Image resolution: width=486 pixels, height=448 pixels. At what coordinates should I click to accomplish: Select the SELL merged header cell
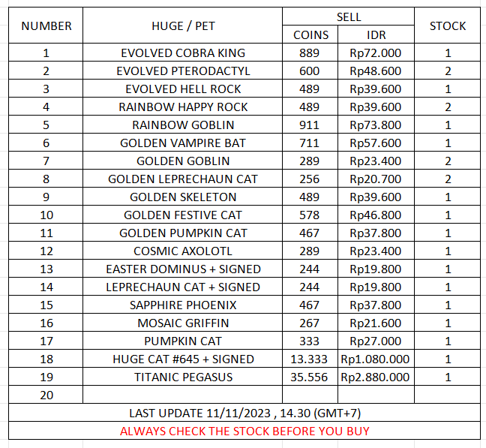click(x=349, y=17)
